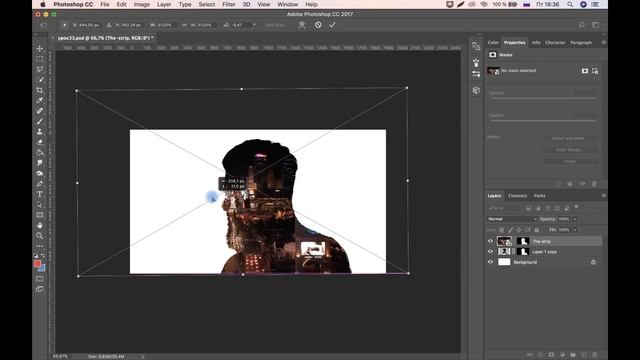Switch to the Channels tab
This screenshot has height=360, width=640.
(518, 196)
